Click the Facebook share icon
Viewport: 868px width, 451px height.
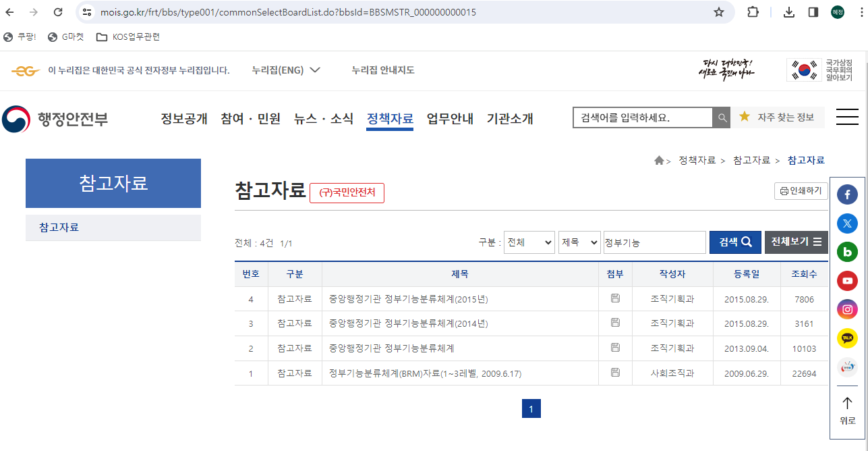pos(847,194)
